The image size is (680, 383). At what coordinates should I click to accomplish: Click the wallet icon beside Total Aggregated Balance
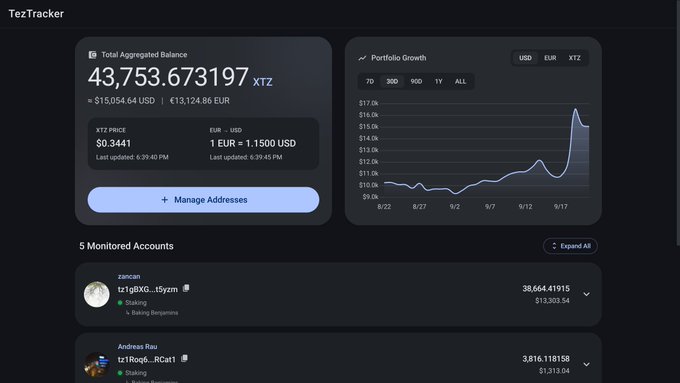point(92,55)
